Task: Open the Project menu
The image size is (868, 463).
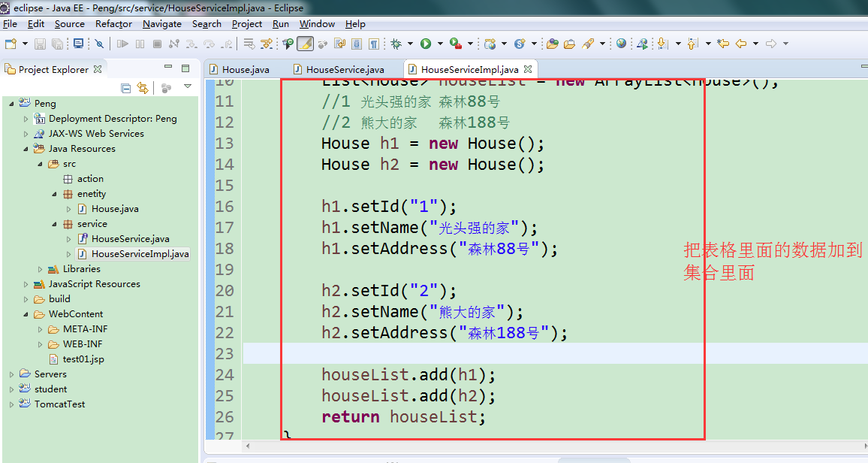Action: [247, 24]
